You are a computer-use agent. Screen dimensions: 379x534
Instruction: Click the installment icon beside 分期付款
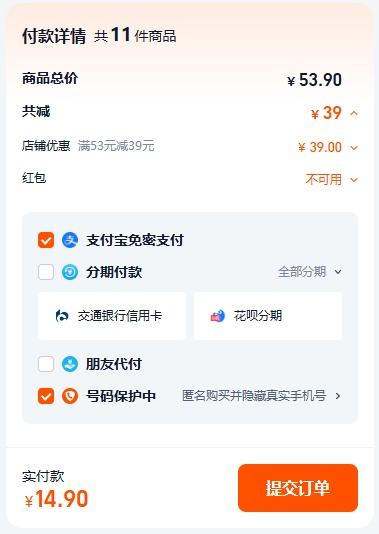click(70, 272)
